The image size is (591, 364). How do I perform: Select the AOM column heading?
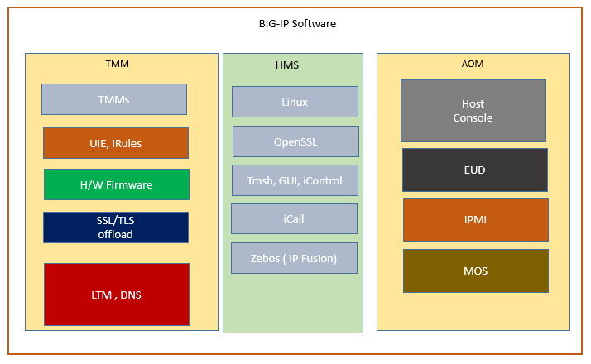click(x=473, y=64)
